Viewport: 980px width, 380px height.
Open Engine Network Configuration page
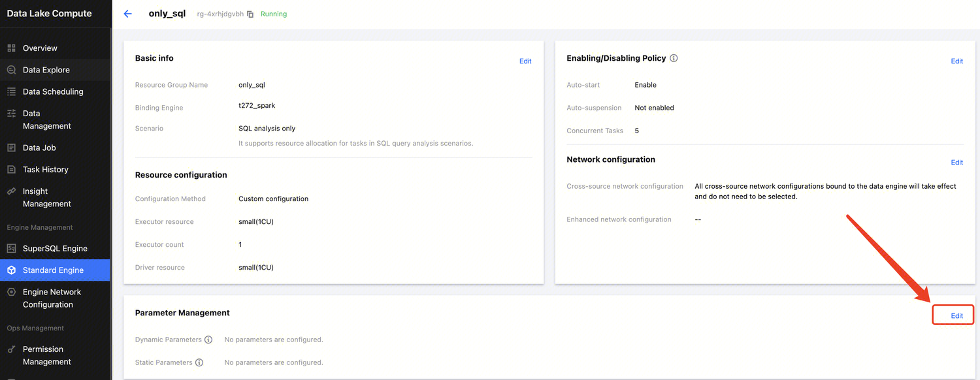52,298
